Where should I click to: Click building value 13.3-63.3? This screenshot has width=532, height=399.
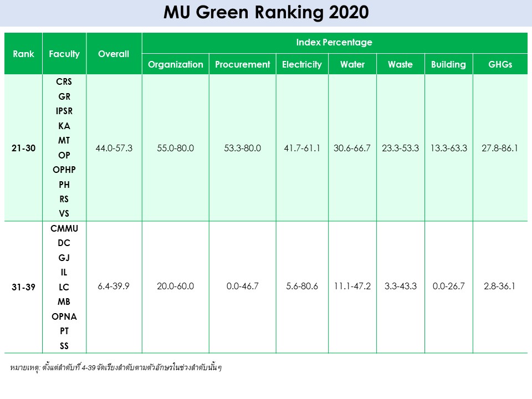pos(448,148)
